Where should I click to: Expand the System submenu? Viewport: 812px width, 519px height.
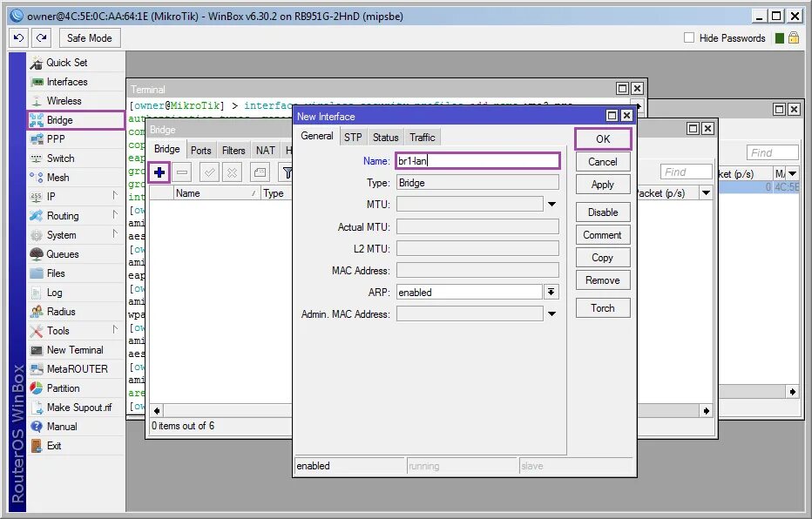[76, 235]
